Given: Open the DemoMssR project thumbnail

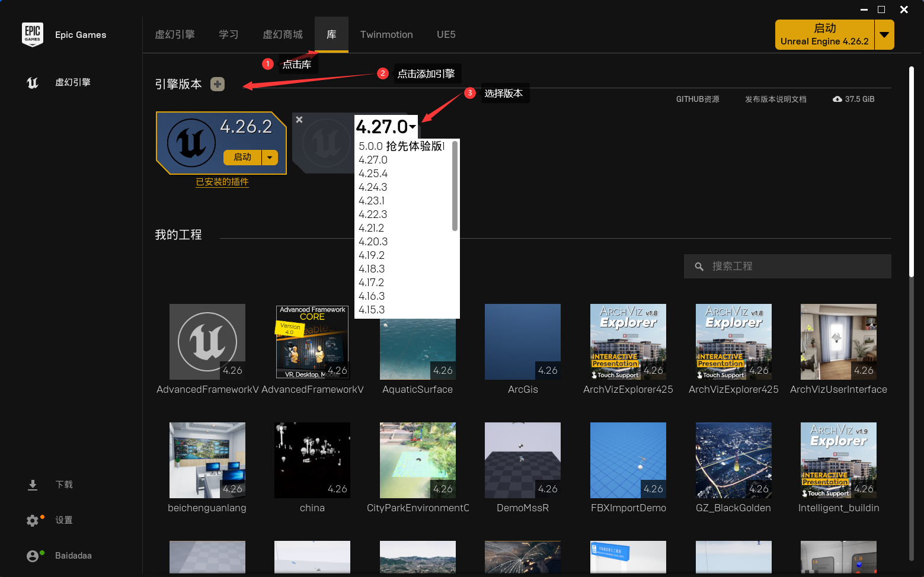Looking at the screenshot, I should point(523,460).
